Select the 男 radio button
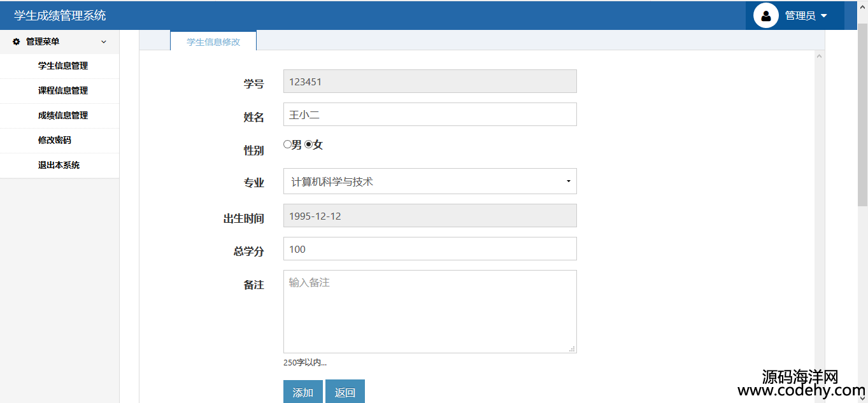The height and width of the screenshot is (403, 868). (x=287, y=145)
